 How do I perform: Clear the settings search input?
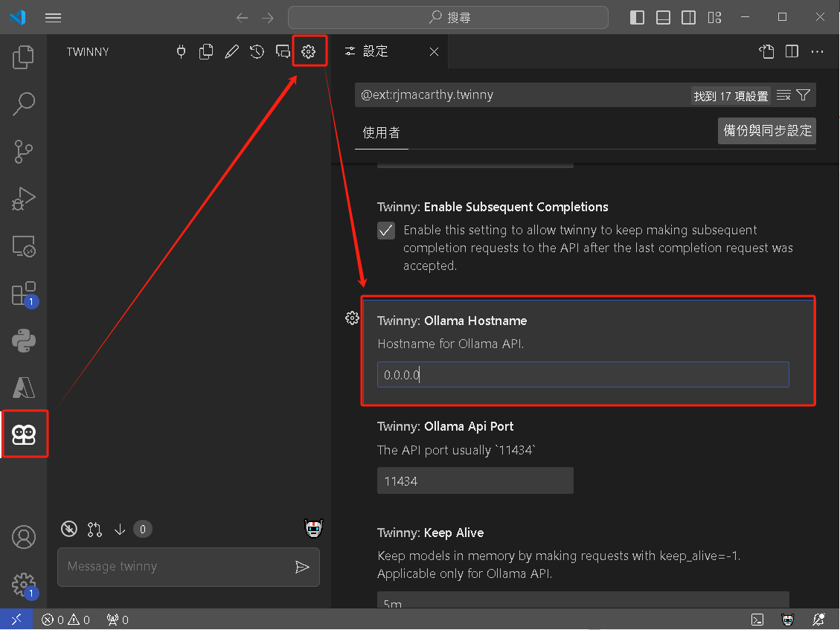[x=783, y=95]
